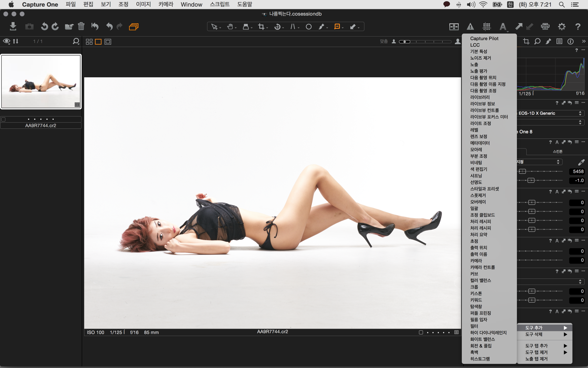Click the 스킨톤 tab label

pos(557,151)
